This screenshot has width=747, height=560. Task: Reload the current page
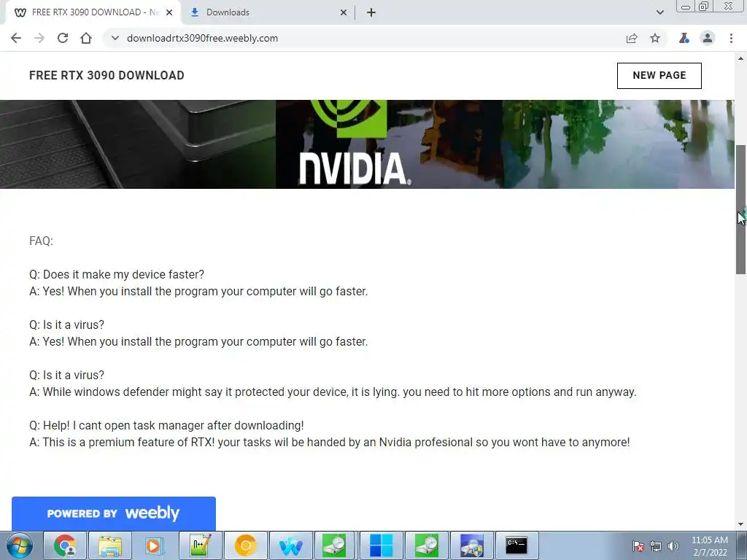[63, 38]
